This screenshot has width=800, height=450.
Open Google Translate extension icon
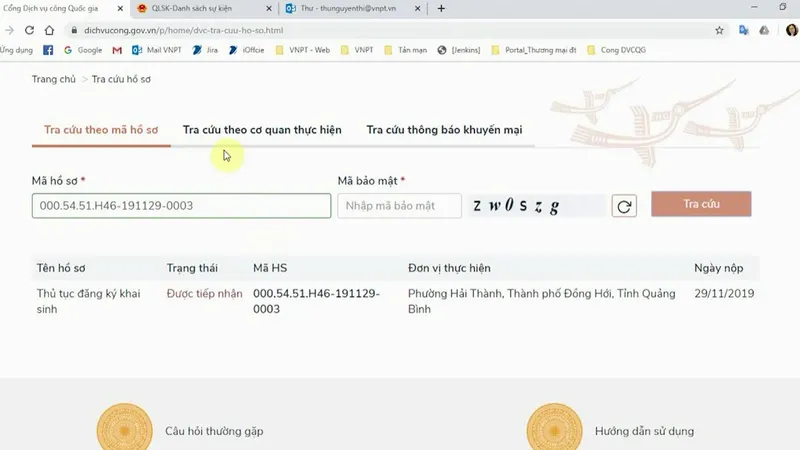pos(743,31)
